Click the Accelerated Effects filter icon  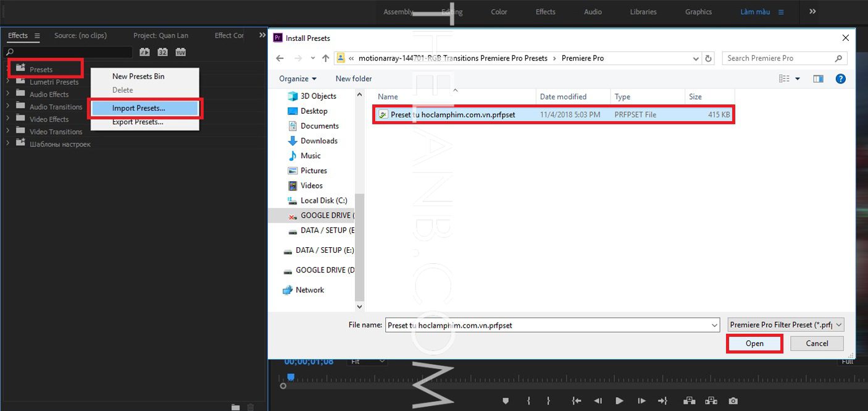coord(144,53)
